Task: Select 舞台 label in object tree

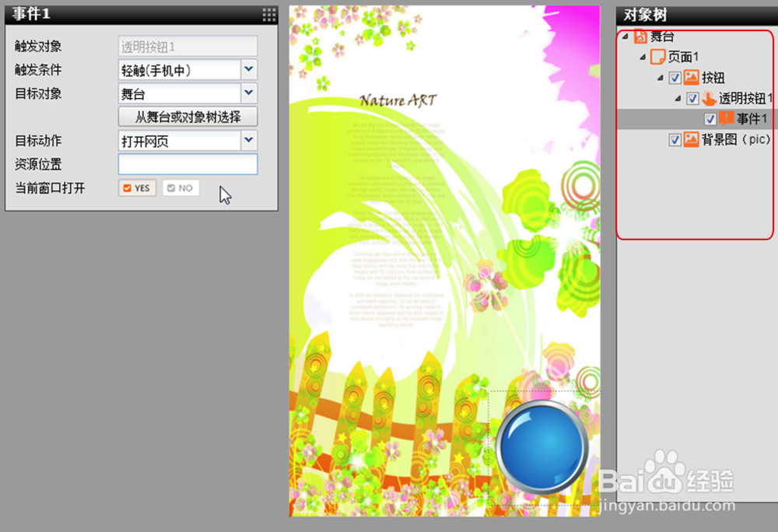Action: coord(662,37)
